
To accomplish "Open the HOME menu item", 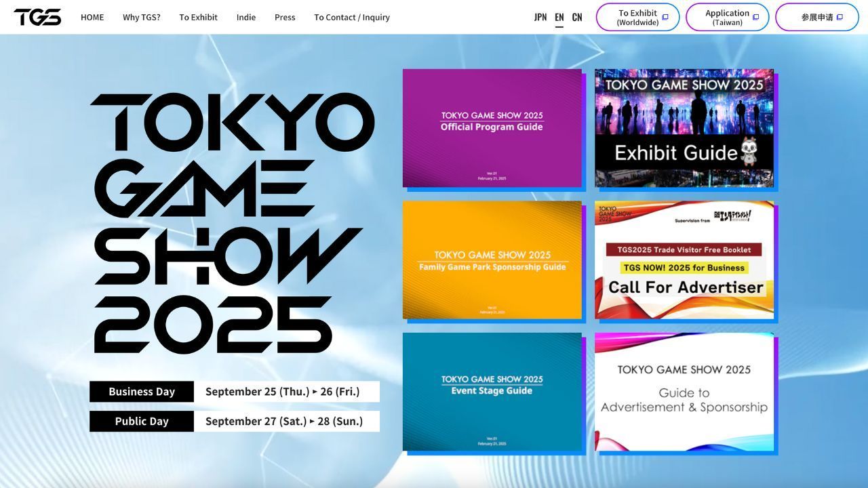I will click(x=92, y=17).
